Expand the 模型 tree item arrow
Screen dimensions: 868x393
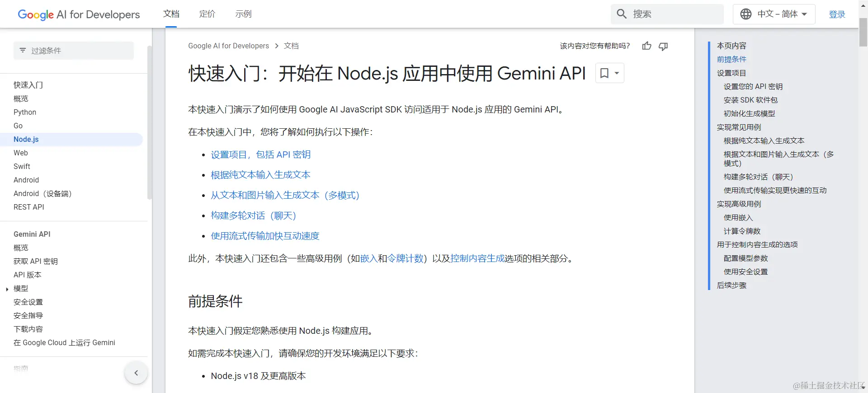pos(7,289)
